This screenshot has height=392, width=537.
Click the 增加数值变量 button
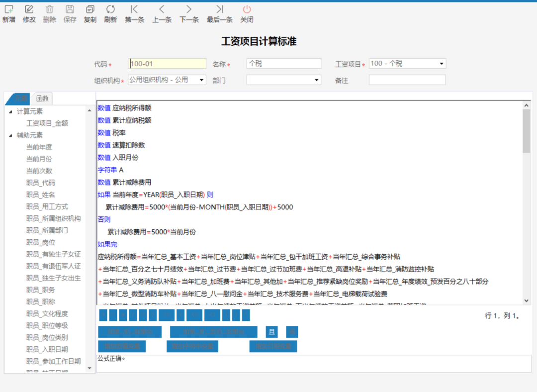[122, 346]
